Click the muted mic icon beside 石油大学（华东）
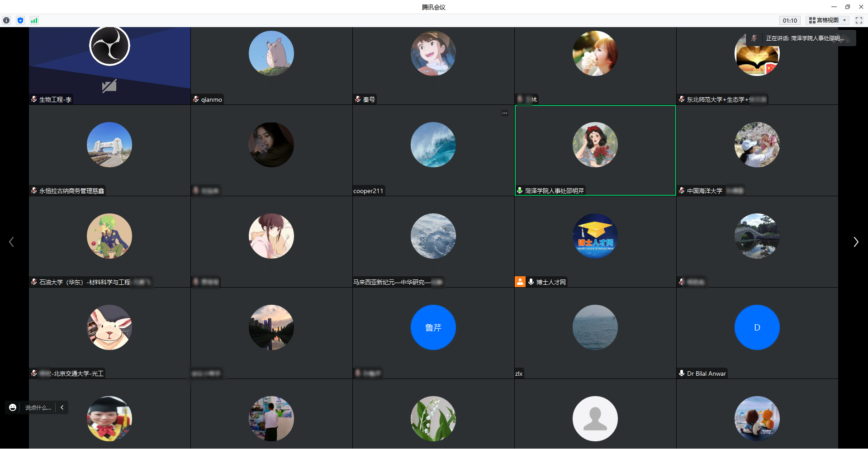The image size is (868, 449). [34, 282]
